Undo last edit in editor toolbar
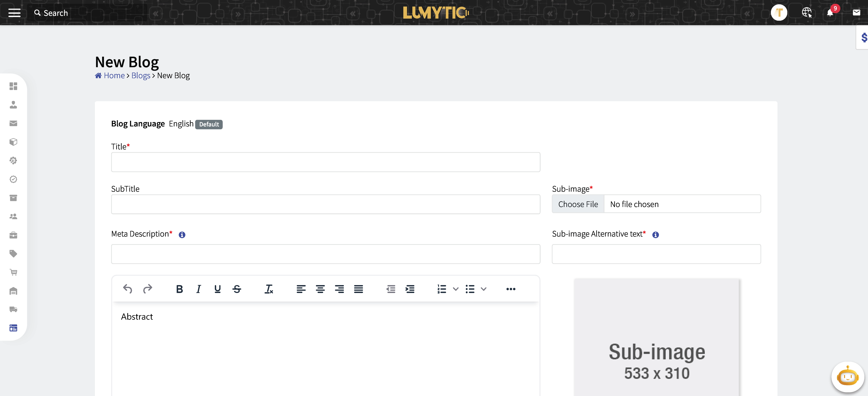 pos(127,289)
